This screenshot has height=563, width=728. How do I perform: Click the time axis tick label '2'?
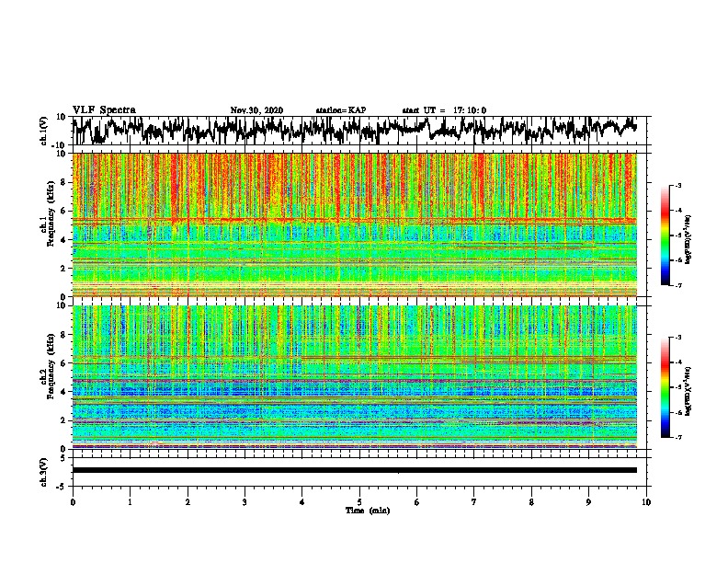[188, 502]
